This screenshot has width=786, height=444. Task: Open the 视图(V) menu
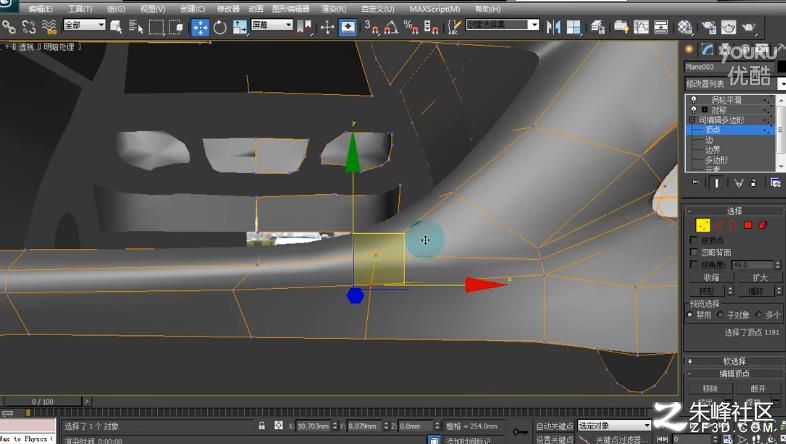(152, 9)
